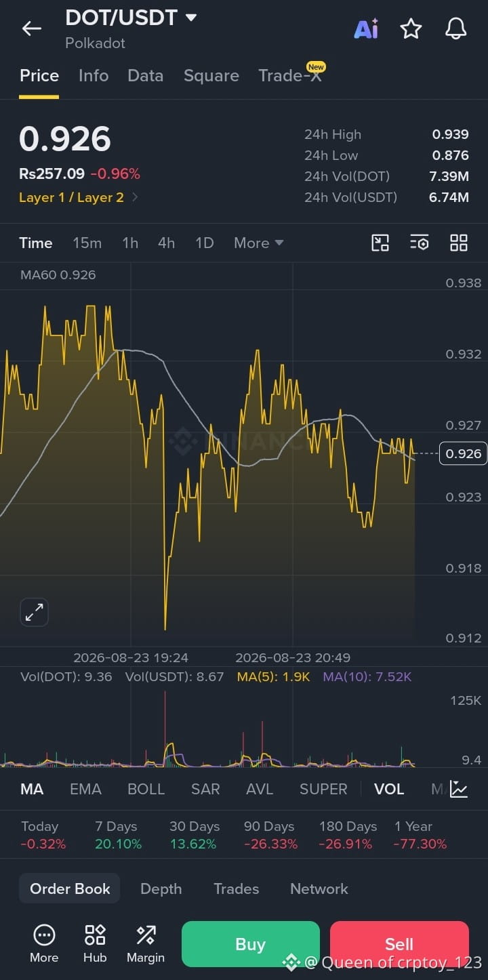Select the Today -0.32% performance
The image size is (488, 980).
pyautogui.click(x=43, y=835)
